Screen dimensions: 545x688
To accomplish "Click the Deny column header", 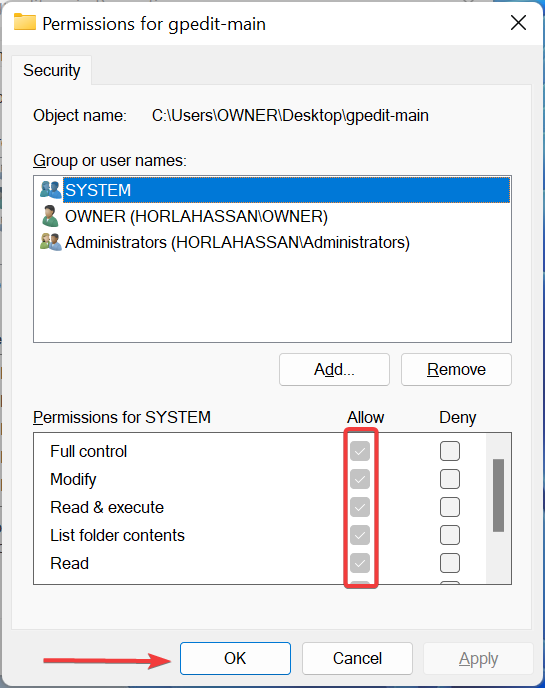I will (x=458, y=417).
